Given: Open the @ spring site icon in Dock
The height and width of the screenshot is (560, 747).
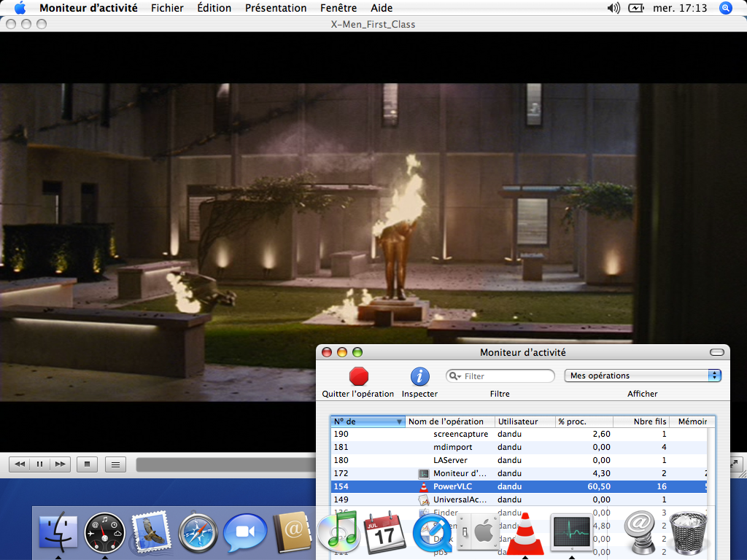Looking at the screenshot, I should [639, 532].
